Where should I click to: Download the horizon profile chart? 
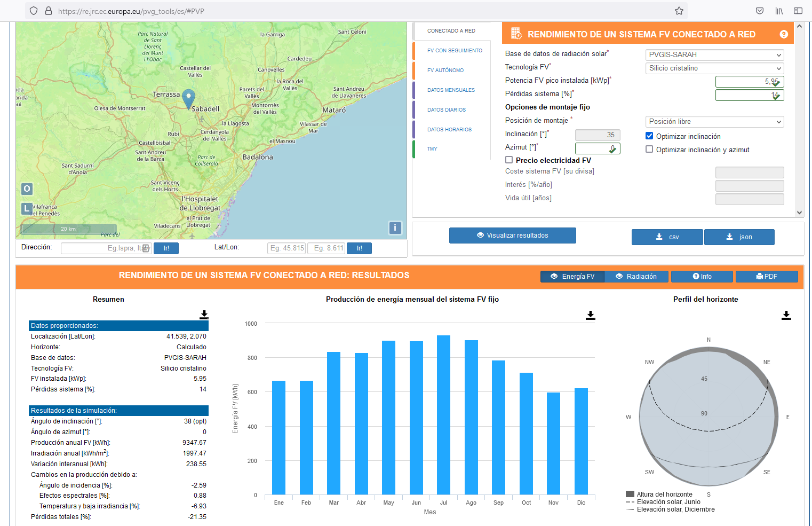786,315
